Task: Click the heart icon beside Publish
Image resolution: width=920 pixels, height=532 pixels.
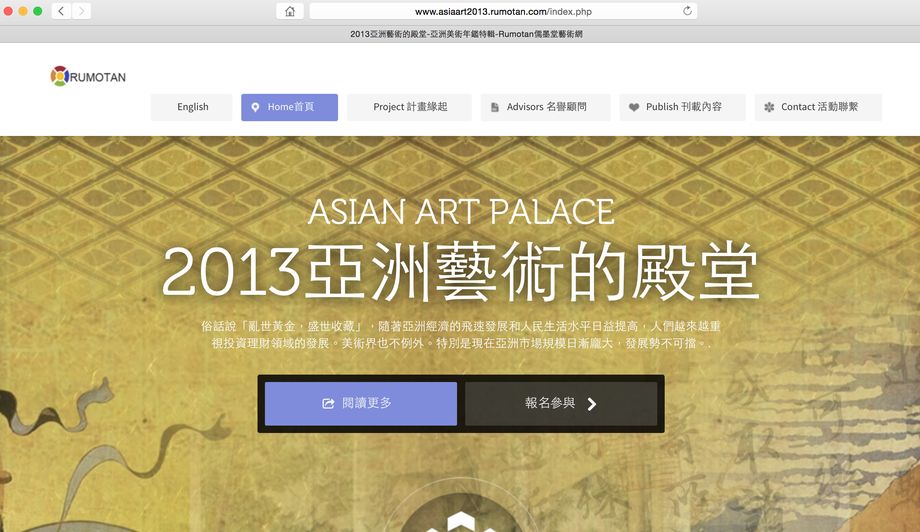Action: pyautogui.click(x=634, y=107)
